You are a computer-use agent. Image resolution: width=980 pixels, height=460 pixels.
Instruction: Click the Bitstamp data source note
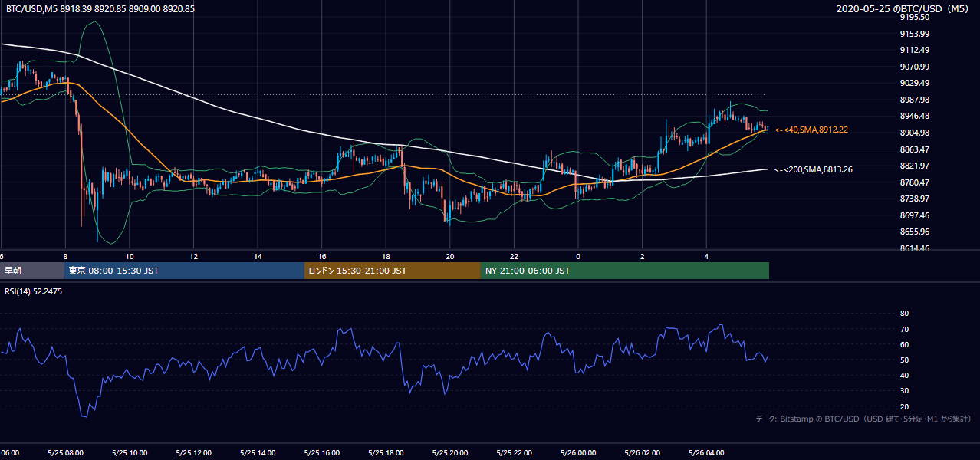863,419
